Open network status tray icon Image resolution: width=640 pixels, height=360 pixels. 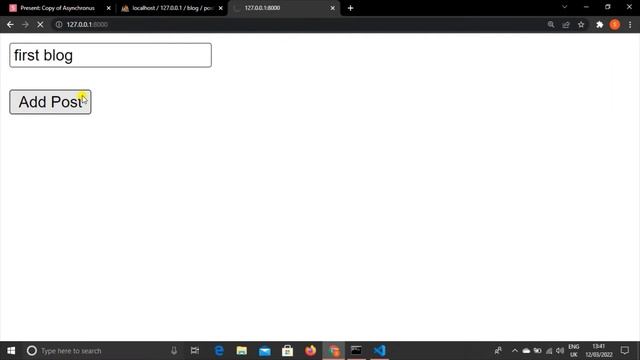tap(549, 351)
